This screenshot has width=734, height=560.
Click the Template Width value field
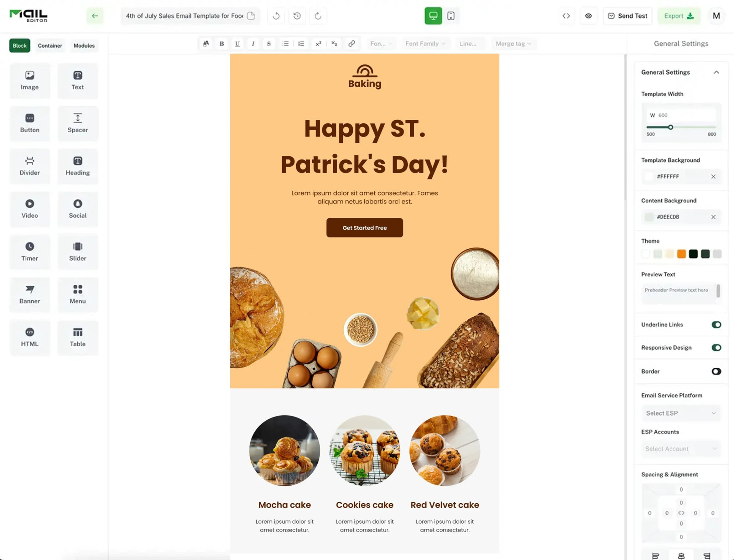pos(681,115)
